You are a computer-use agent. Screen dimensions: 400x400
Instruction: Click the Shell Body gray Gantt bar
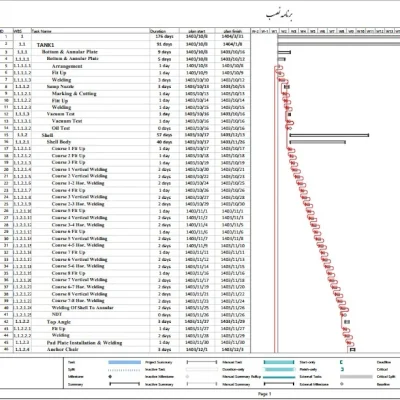(x=318, y=142)
